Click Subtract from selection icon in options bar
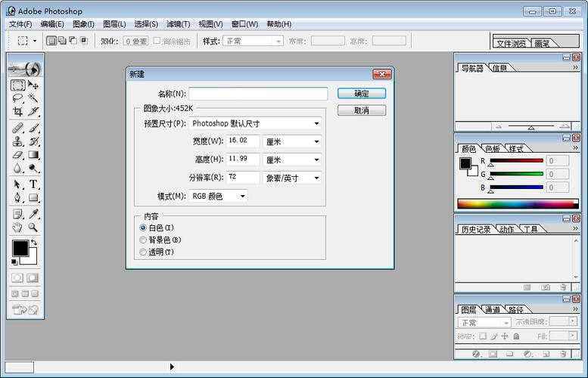Viewport: 588px width, 378px height. click(73, 41)
